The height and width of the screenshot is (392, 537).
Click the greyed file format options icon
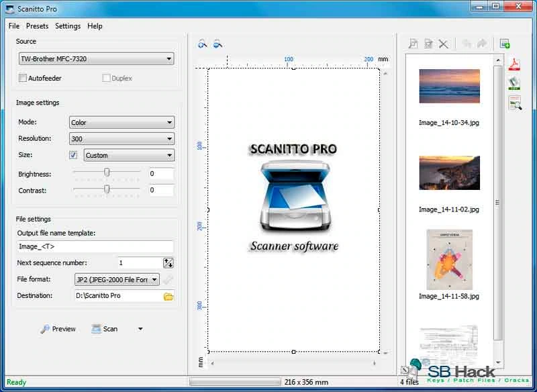pos(168,280)
